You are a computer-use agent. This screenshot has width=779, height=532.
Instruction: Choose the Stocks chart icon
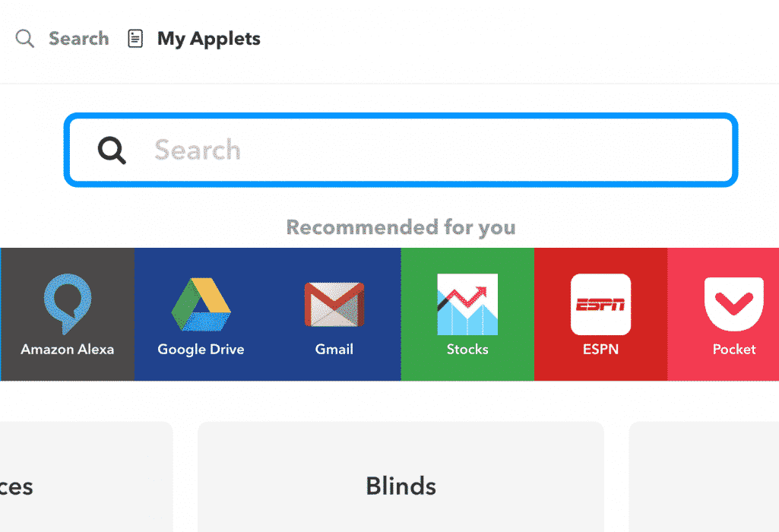tap(467, 304)
